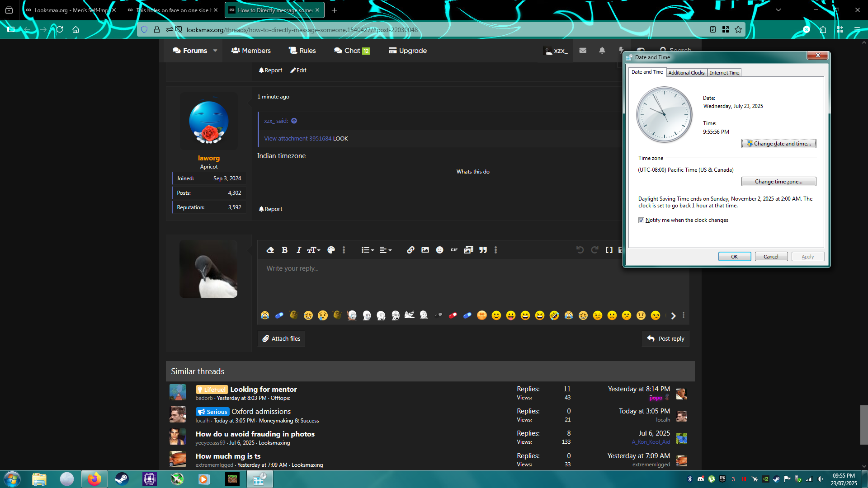Open Steam from the taskbar
The width and height of the screenshot is (868, 488).
click(122, 479)
